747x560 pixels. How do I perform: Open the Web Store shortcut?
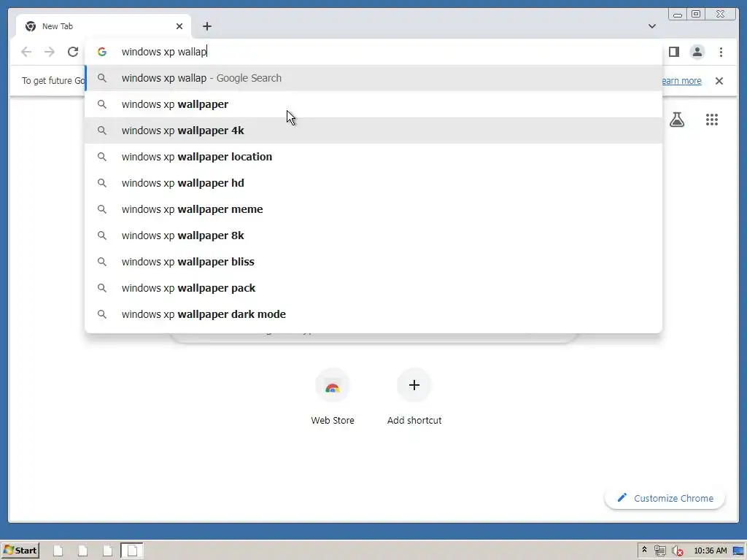(333, 397)
